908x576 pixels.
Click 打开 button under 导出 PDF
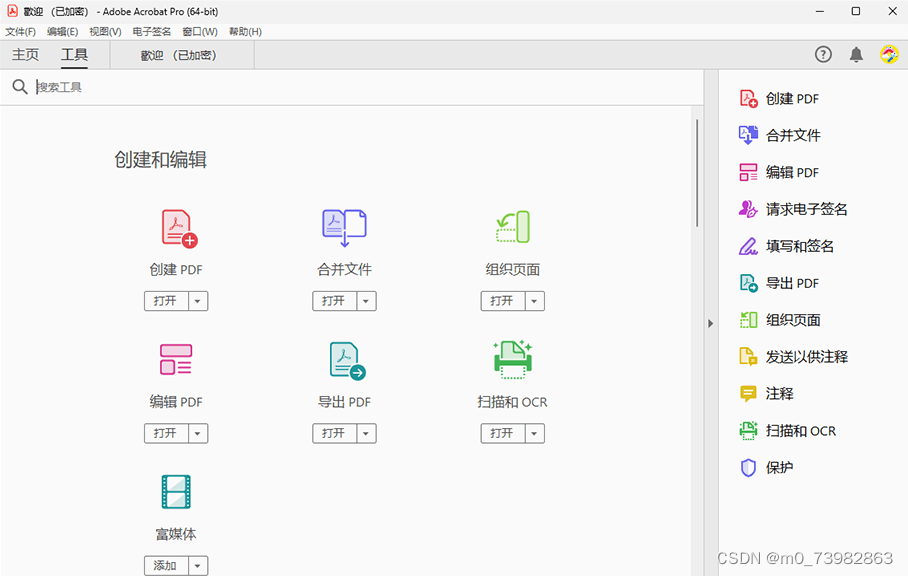(x=335, y=434)
